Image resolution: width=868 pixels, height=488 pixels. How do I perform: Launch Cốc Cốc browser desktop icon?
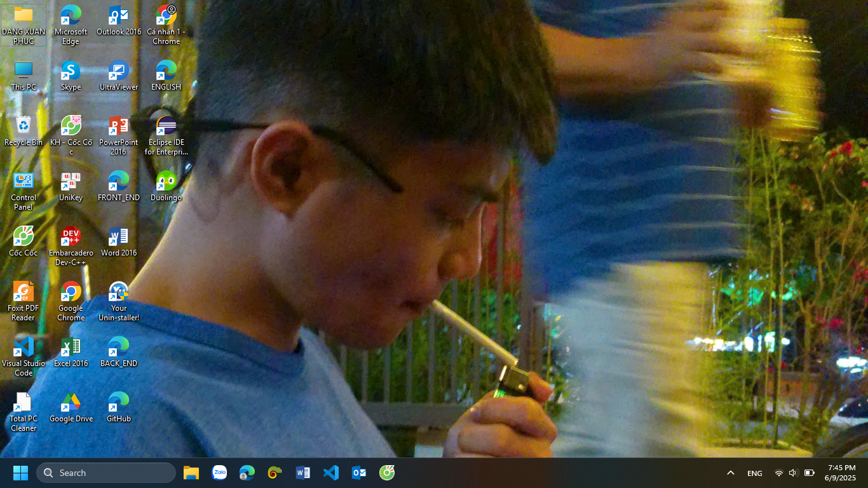pos(24,242)
